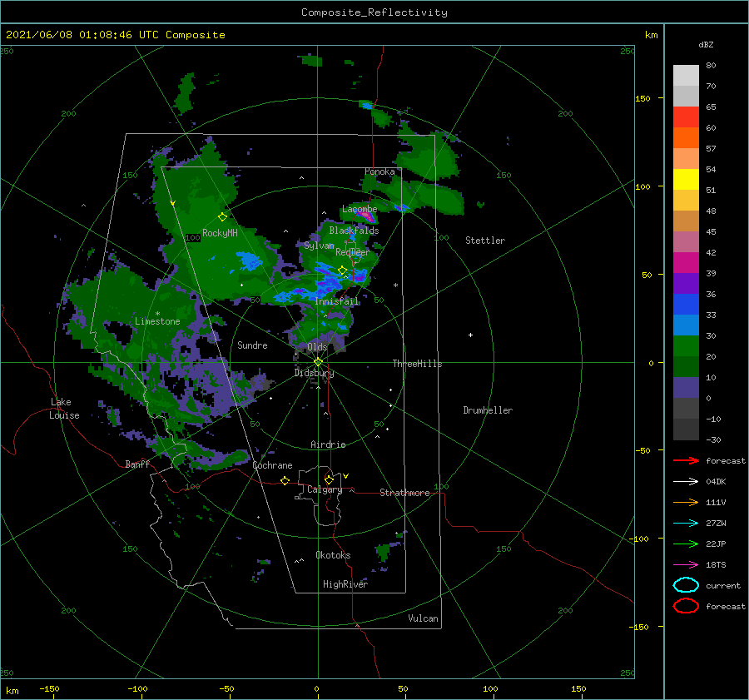Click the Innisfail label
The height and width of the screenshot is (700, 749).
(337, 301)
